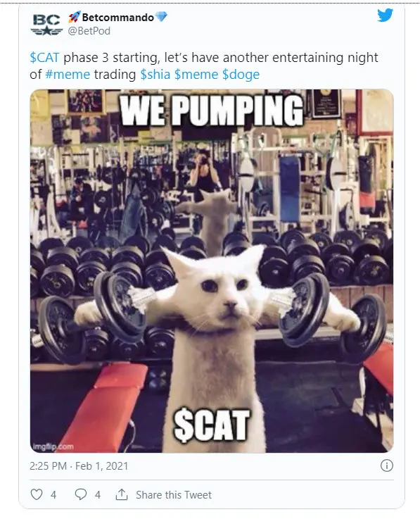Click the Twitter bird logo icon
Viewport: 420px width, 519px height.
[x=385, y=15]
